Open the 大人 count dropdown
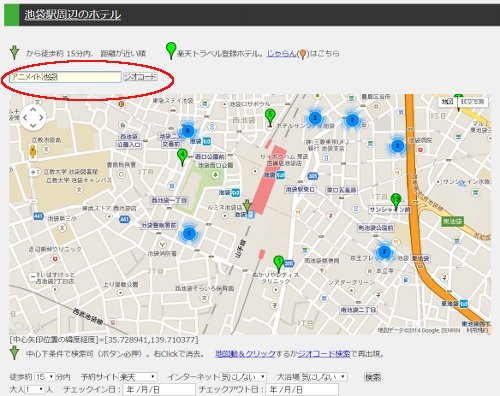 (35, 389)
